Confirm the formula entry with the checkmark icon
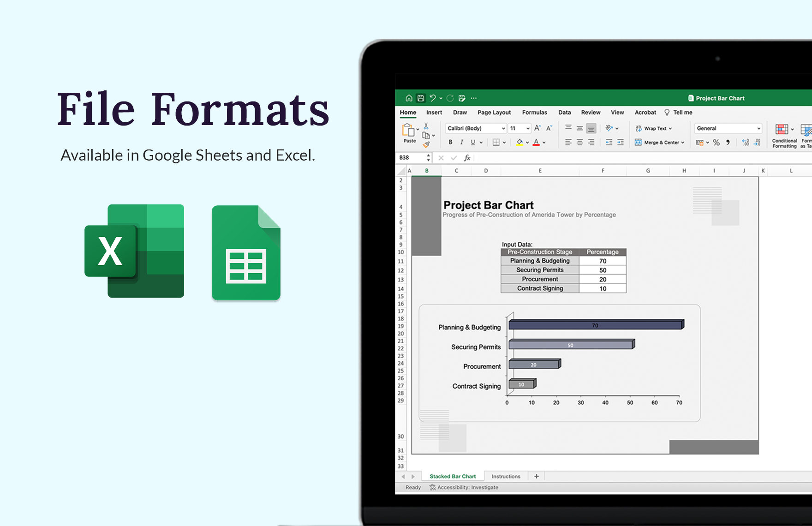This screenshot has height=526, width=812. [454, 158]
